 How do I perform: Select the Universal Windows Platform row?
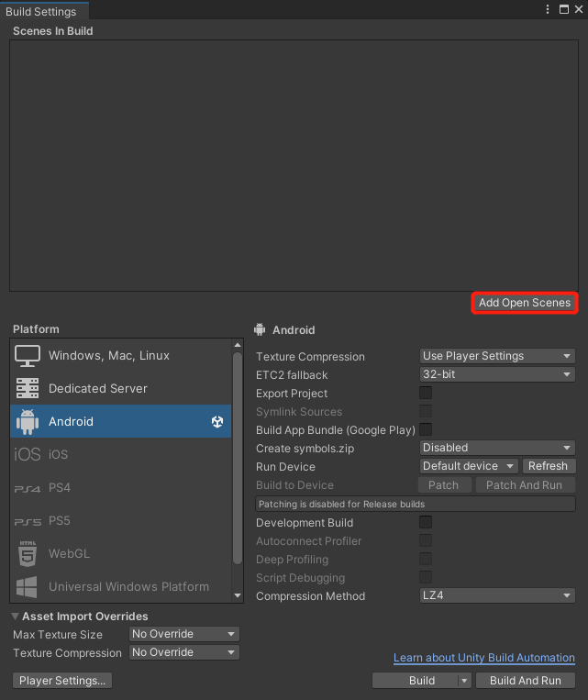[120, 586]
